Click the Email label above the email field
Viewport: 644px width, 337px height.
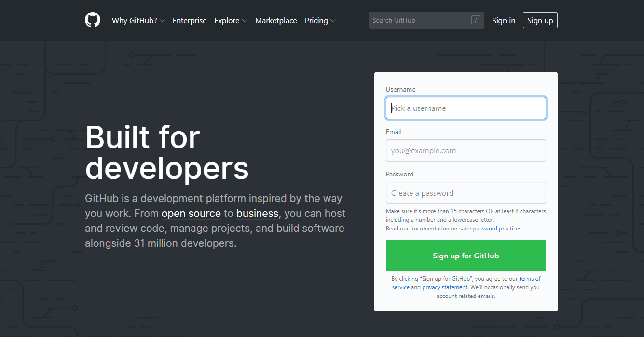[x=394, y=132]
